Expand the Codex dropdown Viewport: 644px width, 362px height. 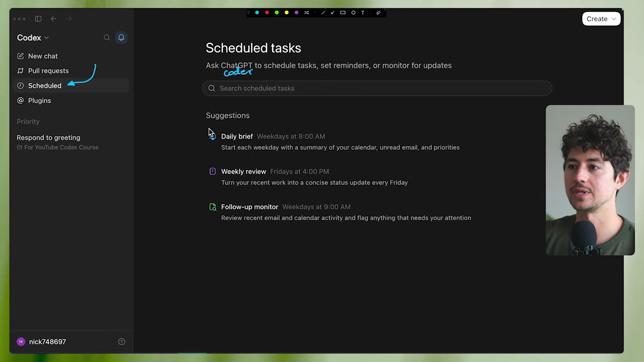33,38
